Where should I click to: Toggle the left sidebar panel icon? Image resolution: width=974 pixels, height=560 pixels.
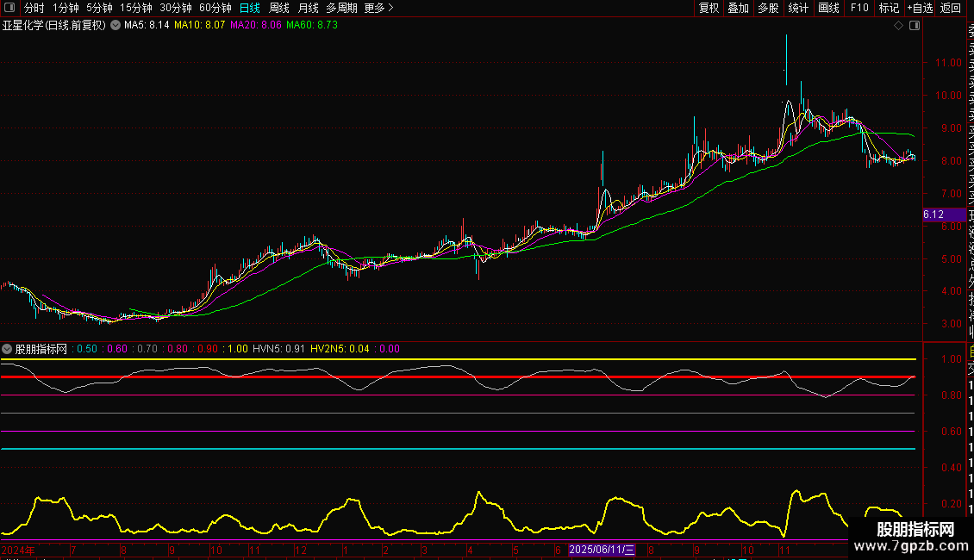point(9,8)
